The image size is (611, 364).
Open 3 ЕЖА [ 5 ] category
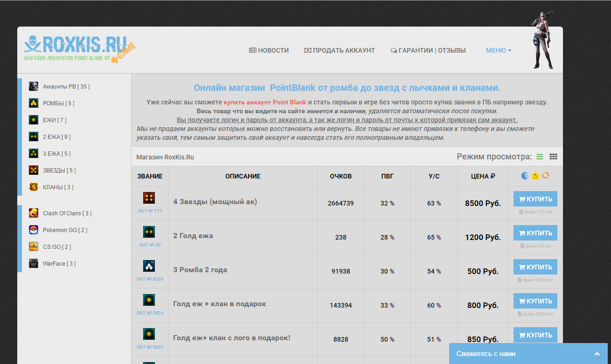point(57,153)
